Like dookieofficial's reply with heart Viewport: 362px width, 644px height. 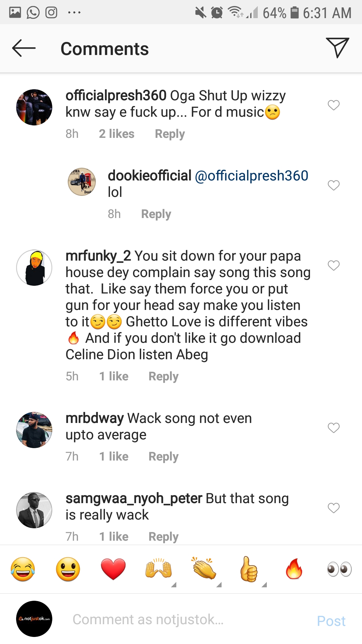pyautogui.click(x=334, y=185)
